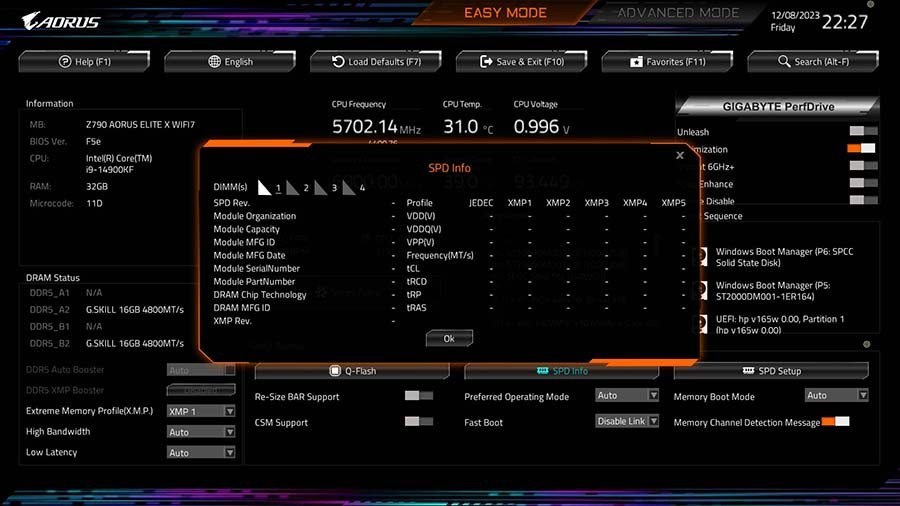Click DDR5 XMP Booster field
Viewport: 900px width, 506px height.
pyautogui.click(x=201, y=390)
